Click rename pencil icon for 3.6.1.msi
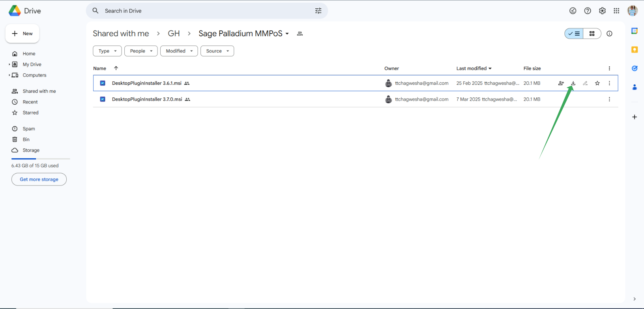Viewport: 644px width, 309px height. point(585,83)
